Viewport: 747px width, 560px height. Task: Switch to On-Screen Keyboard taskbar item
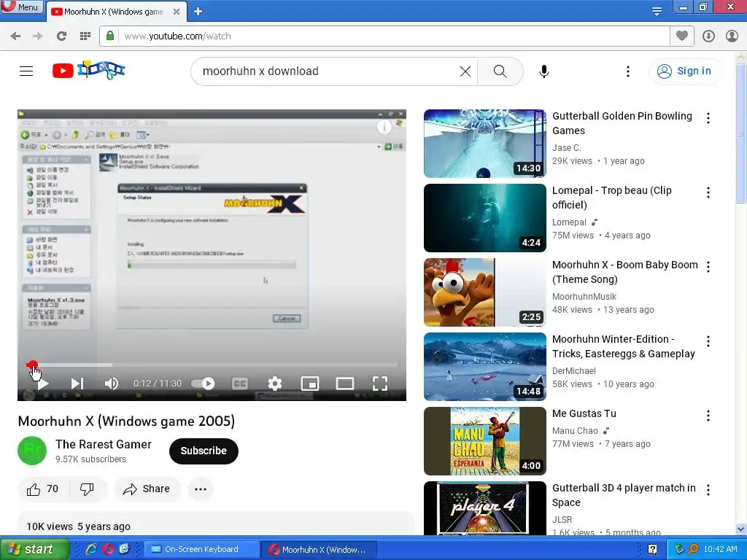(x=200, y=549)
